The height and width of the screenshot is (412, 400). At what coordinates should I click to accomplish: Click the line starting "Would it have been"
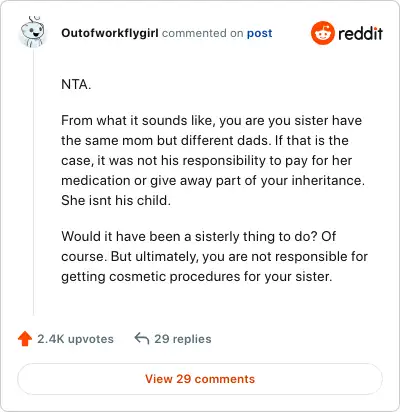point(199,236)
